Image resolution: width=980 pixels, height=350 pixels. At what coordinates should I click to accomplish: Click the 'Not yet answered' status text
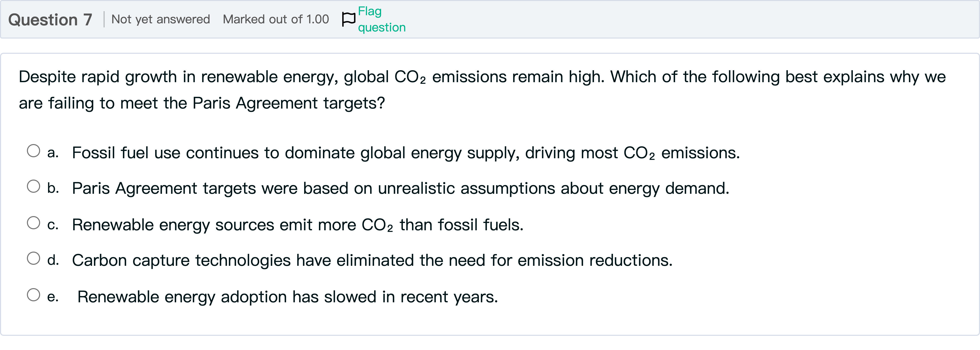[160, 19]
